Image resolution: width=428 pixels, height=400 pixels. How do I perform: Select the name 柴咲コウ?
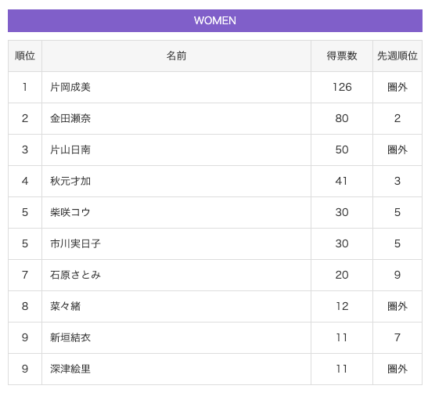coord(70,212)
